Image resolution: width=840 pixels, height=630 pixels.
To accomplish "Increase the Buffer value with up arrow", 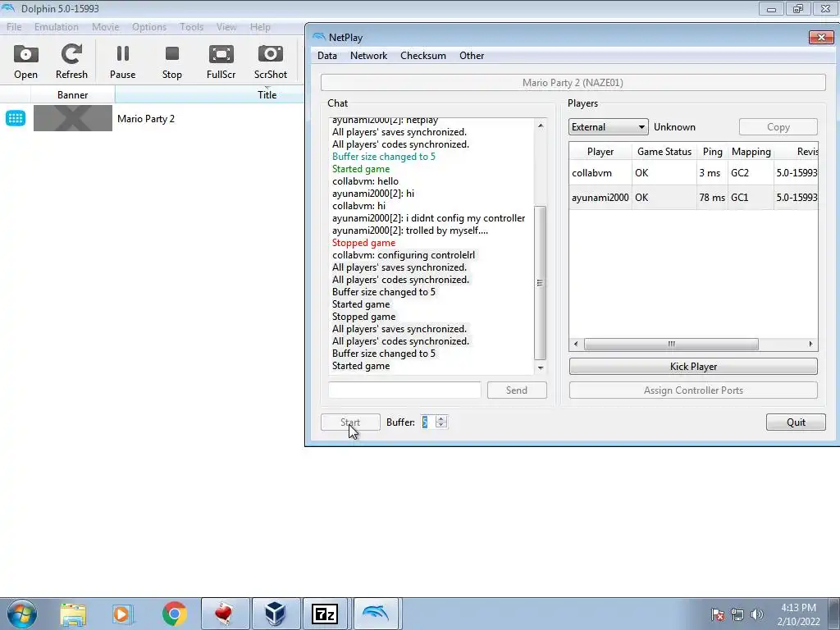I will [441, 419].
